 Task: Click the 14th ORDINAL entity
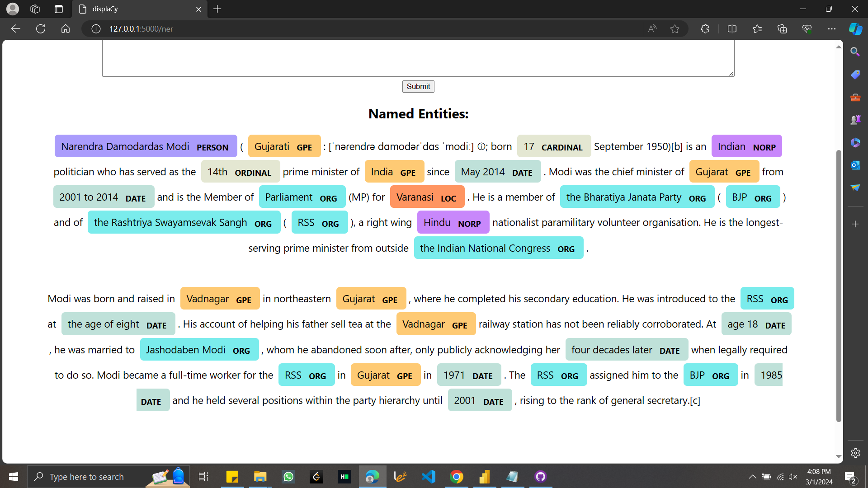tap(240, 172)
